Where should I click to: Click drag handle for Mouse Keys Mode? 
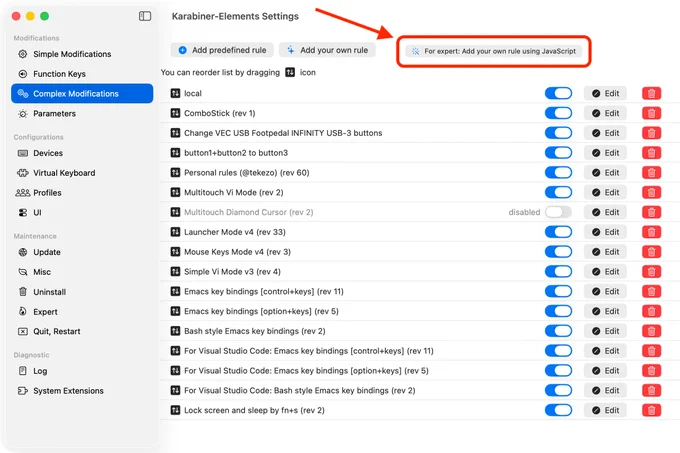click(x=175, y=252)
